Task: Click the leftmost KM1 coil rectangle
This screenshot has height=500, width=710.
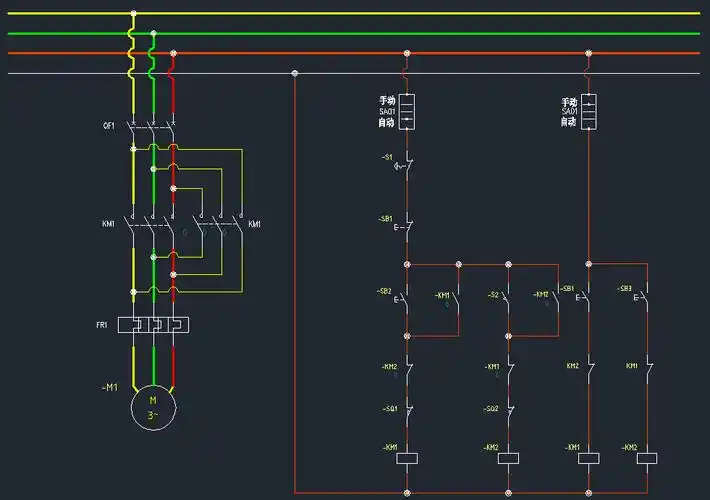Action: pyautogui.click(x=407, y=457)
